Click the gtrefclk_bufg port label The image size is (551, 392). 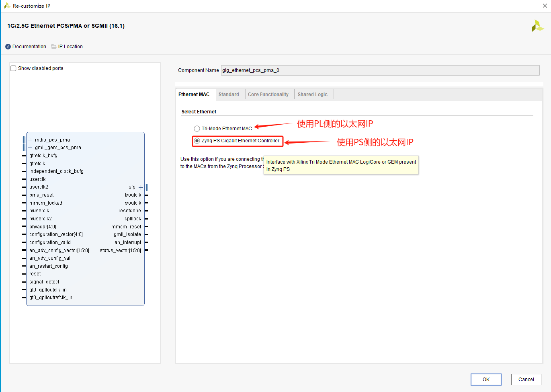43,156
